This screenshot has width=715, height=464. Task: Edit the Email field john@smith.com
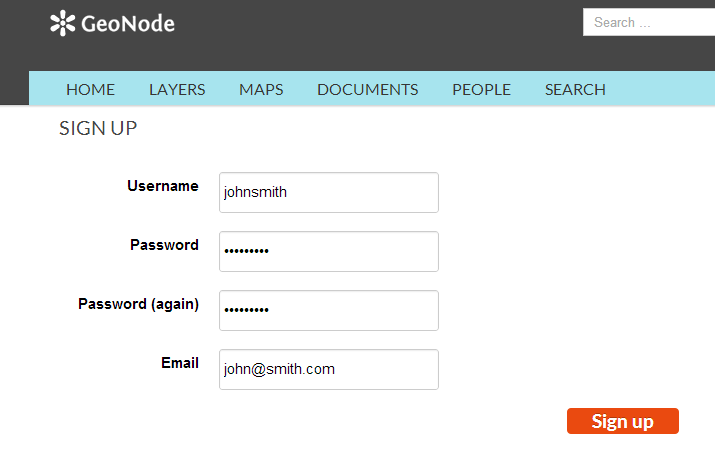[329, 370]
